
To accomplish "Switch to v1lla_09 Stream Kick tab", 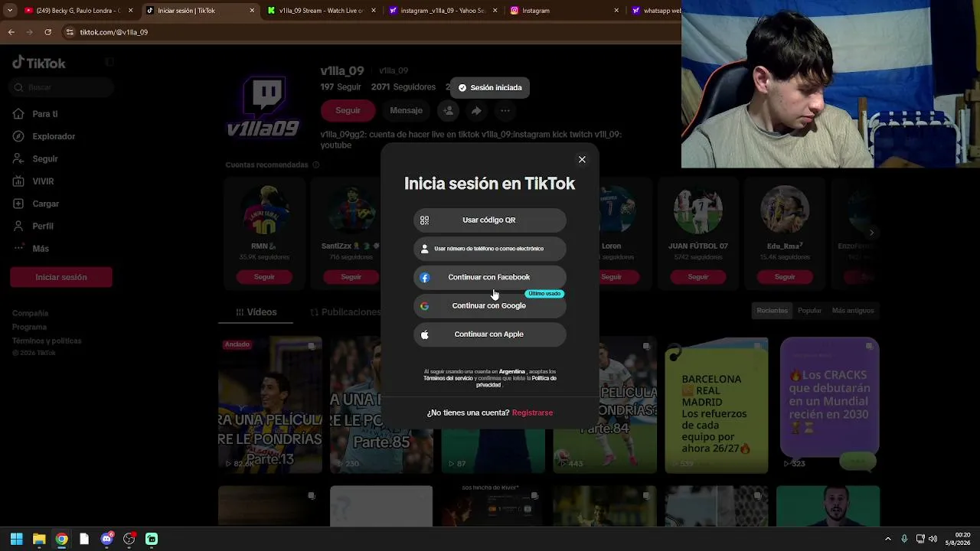I will tap(320, 11).
